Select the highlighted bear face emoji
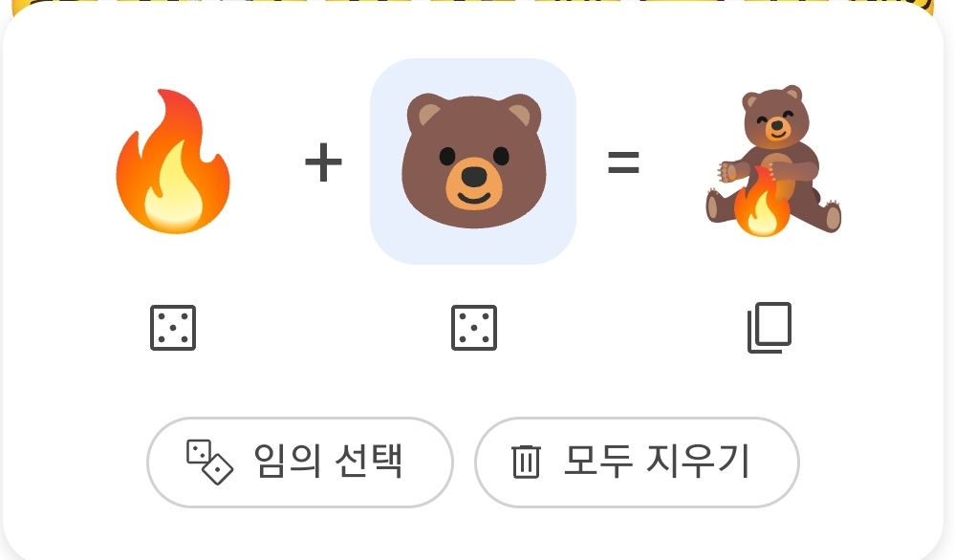This screenshot has width=954, height=560. pos(473,162)
